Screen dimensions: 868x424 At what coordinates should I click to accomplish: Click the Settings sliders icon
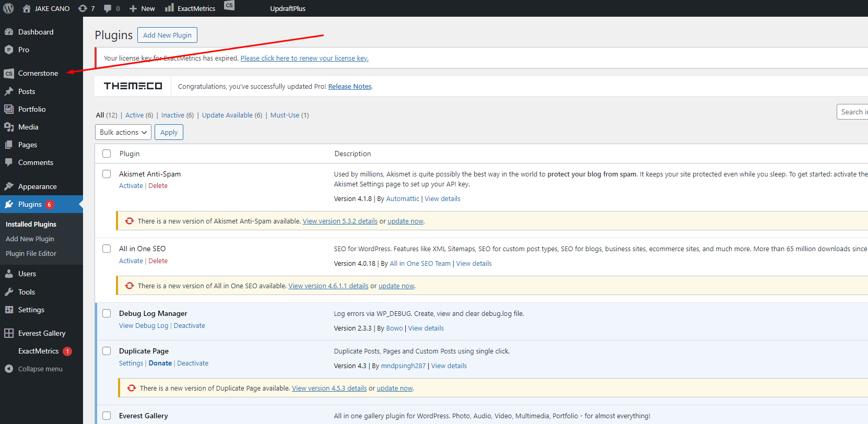(9, 310)
